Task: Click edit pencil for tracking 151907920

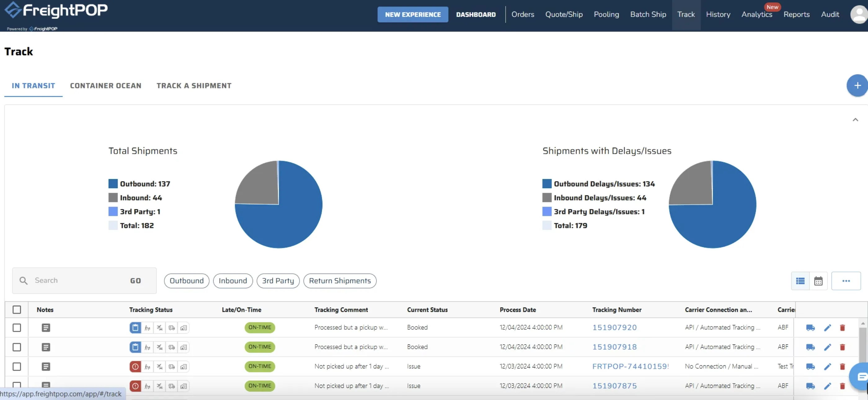Action: click(828, 327)
